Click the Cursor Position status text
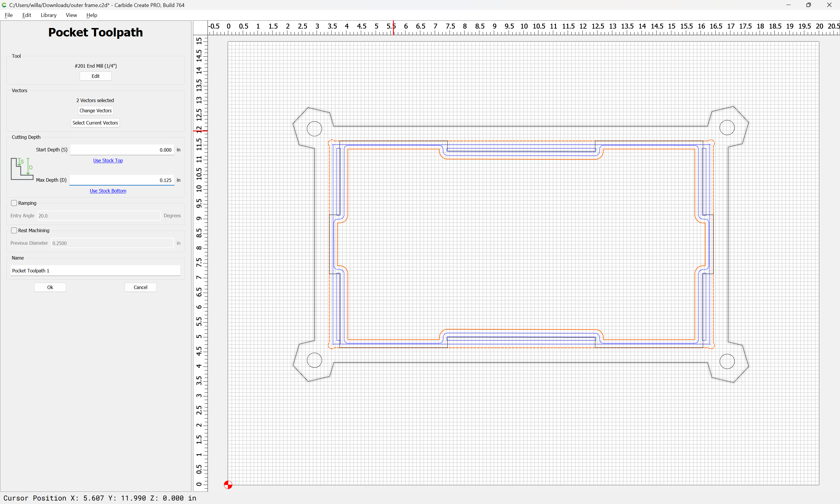This screenshot has width=840, height=504. pyautogui.click(x=100, y=498)
